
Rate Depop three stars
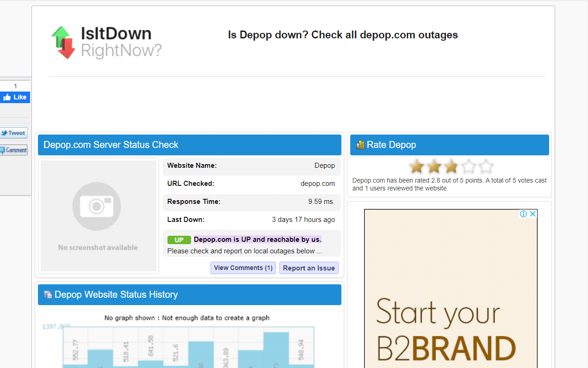tap(451, 166)
